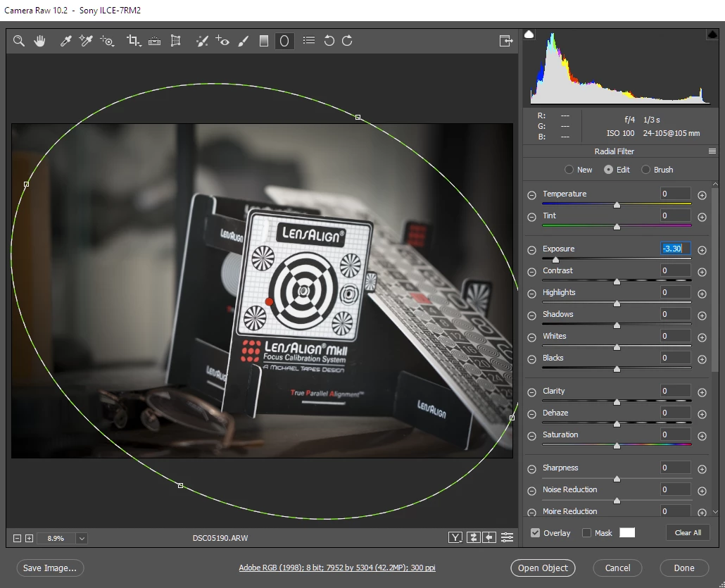Image resolution: width=725 pixels, height=588 pixels.
Task: Toggle shadow clipping warning in histogram
Action: [529, 35]
